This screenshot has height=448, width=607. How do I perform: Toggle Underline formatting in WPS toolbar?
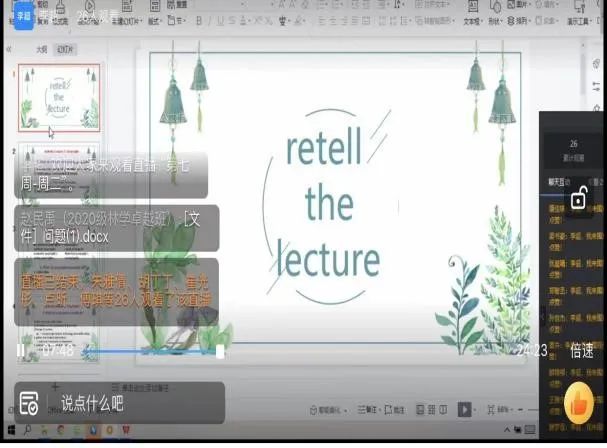tap(220, 21)
